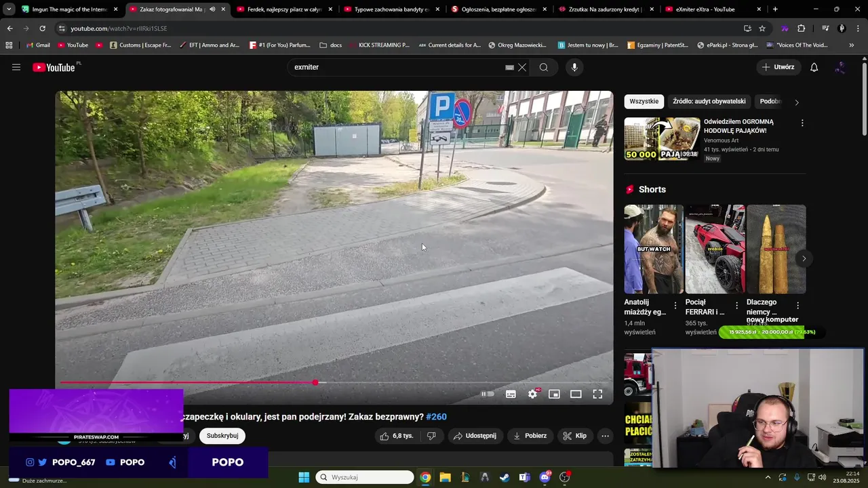Open the video player settings gear

coord(533,394)
